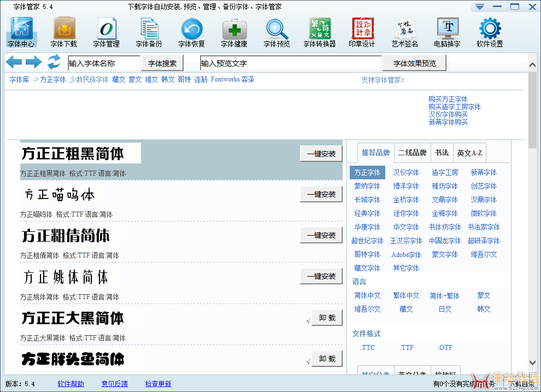The height and width of the screenshot is (392, 541).
Task: Open the 意见反馈 link in status bar
Action: tap(115, 384)
